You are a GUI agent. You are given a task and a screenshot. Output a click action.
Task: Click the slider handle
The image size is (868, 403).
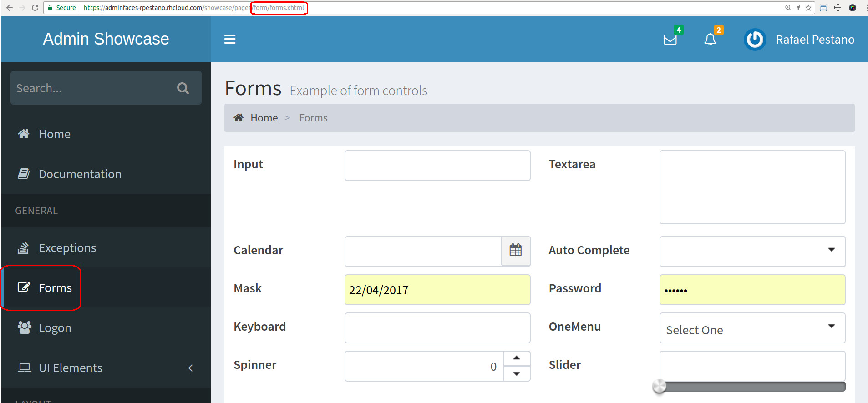659,386
